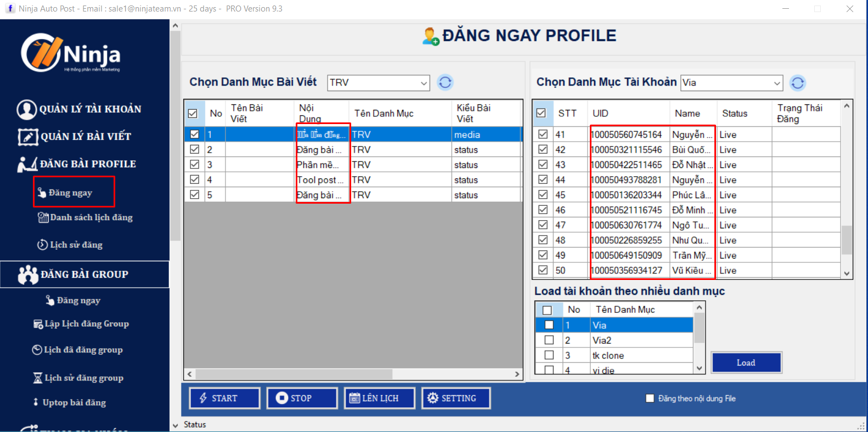
Task: Uncheck account row 41 checkbox
Action: (x=543, y=134)
